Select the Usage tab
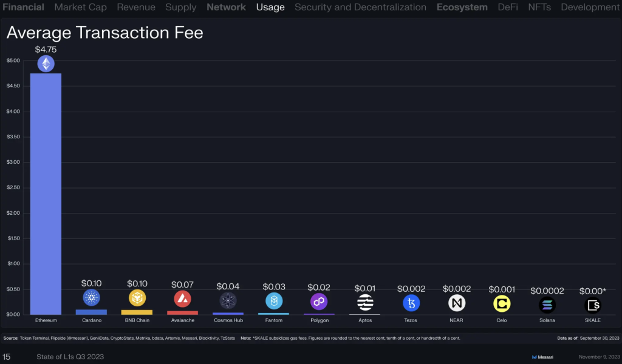The width and height of the screenshot is (622, 364). [270, 7]
